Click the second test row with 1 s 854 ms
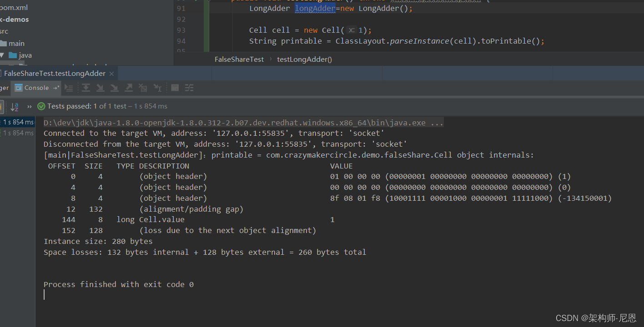This screenshot has width=644, height=327. (x=17, y=133)
